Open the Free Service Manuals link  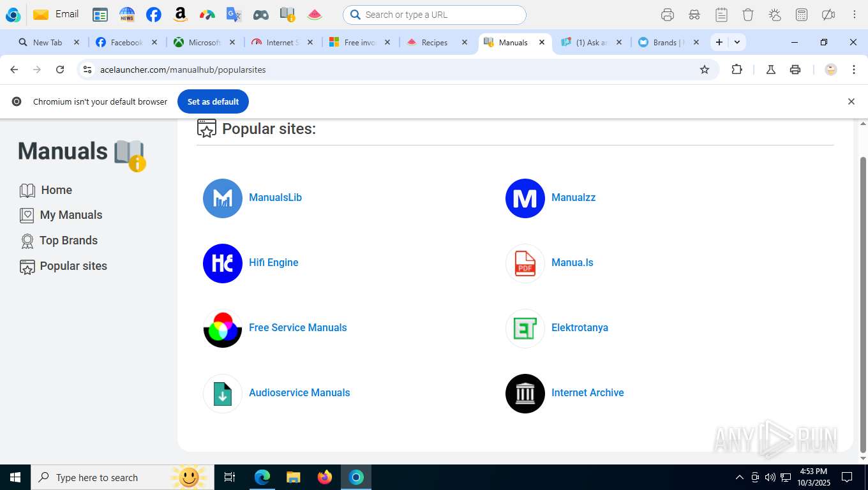pos(297,328)
